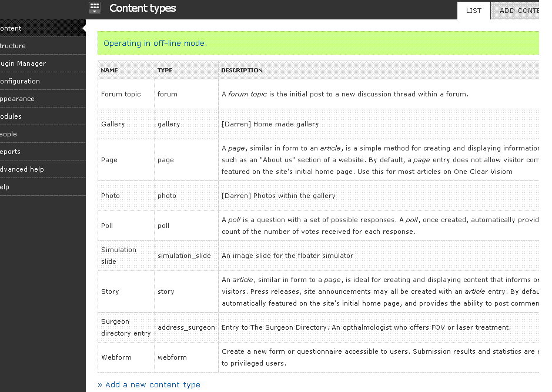Open Advanced help in the sidebar
Screen dimensions: 552x392
(22, 169)
